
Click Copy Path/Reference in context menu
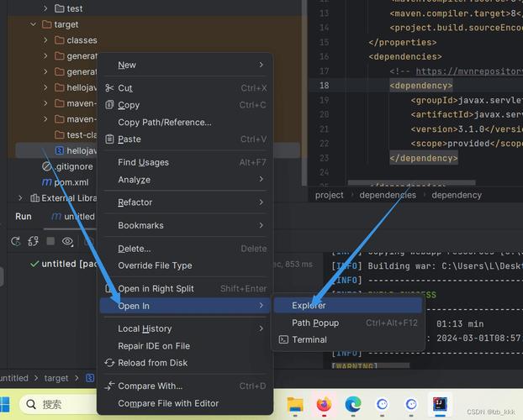click(164, 122)
